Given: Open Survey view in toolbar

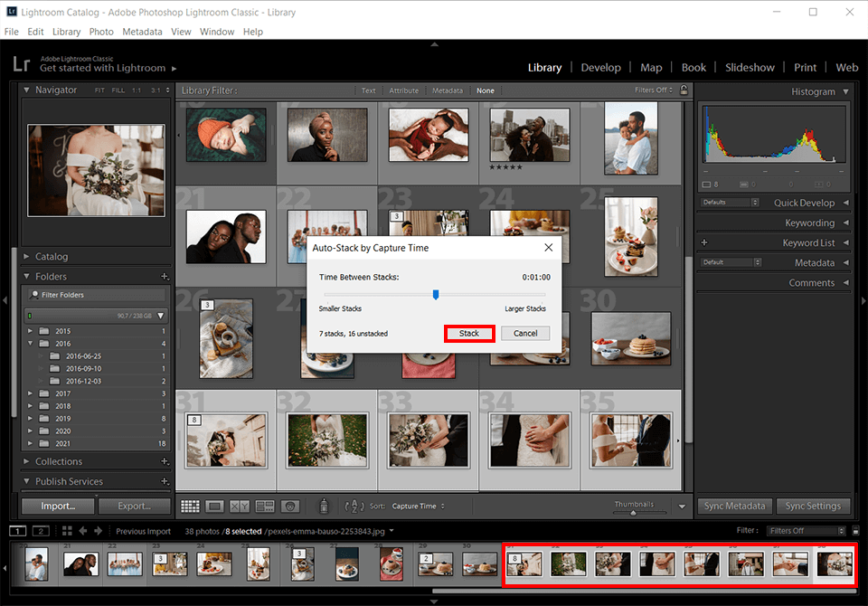Looking at the screenshot, I should click(x=265, y=507).
